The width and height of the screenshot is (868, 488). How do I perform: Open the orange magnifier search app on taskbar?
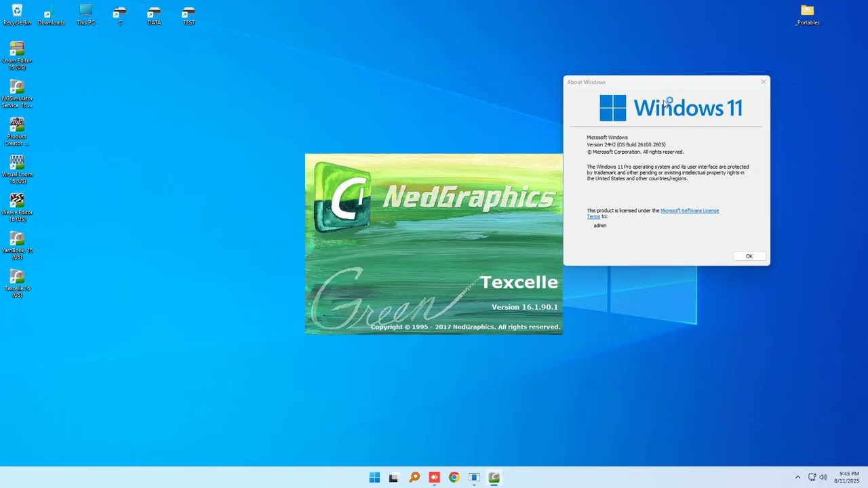pyautogui.click(x=414, y=477)
